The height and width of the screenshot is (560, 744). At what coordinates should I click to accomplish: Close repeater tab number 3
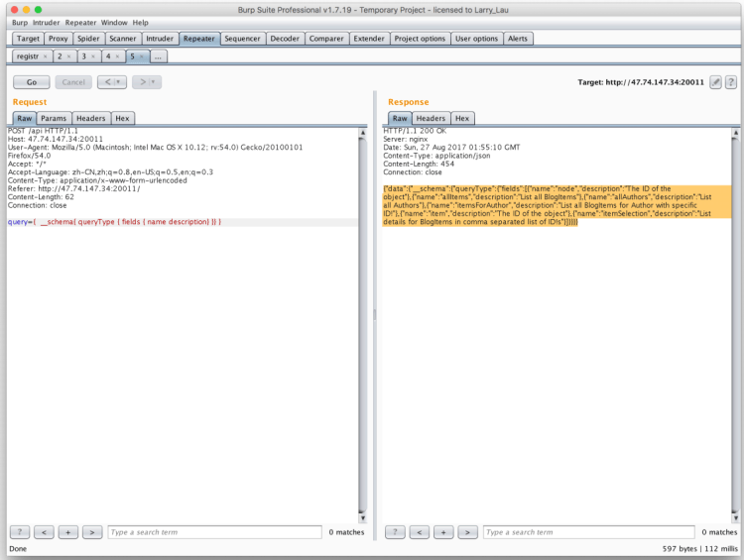[x=94, y=56]
